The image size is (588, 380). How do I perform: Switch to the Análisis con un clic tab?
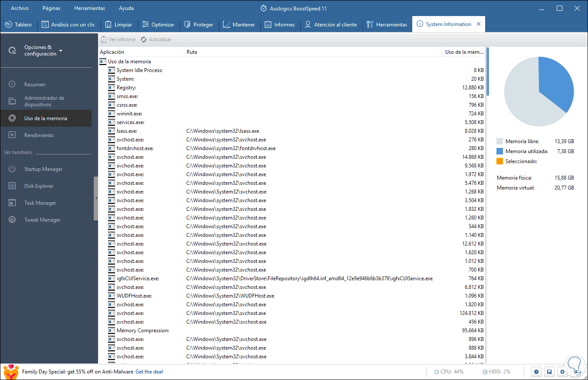pyautogui.click(x=69, y=25)
